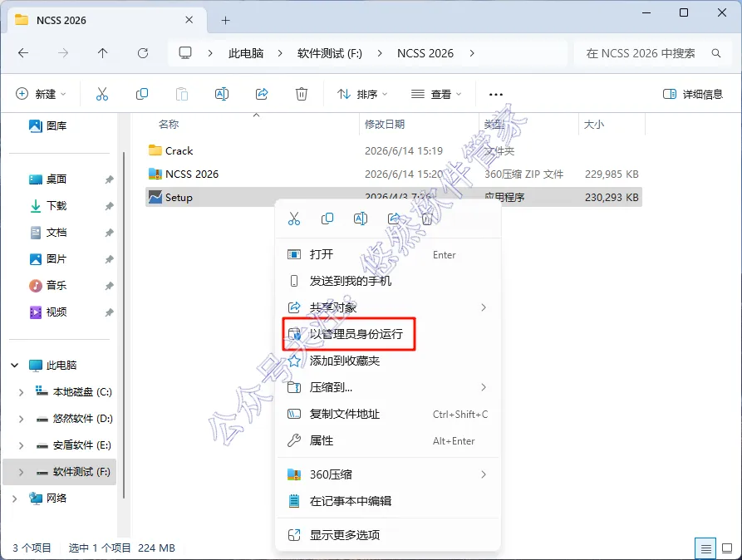Choose 以管理员身份运行 in context menu
The width and height of the screenshot is (742, 560).
pos(388,334)
